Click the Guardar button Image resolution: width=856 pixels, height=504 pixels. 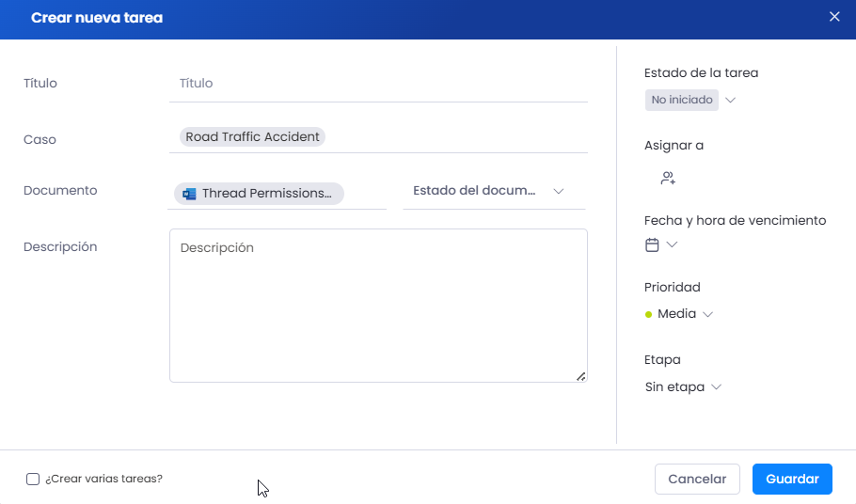click(792, 479)
